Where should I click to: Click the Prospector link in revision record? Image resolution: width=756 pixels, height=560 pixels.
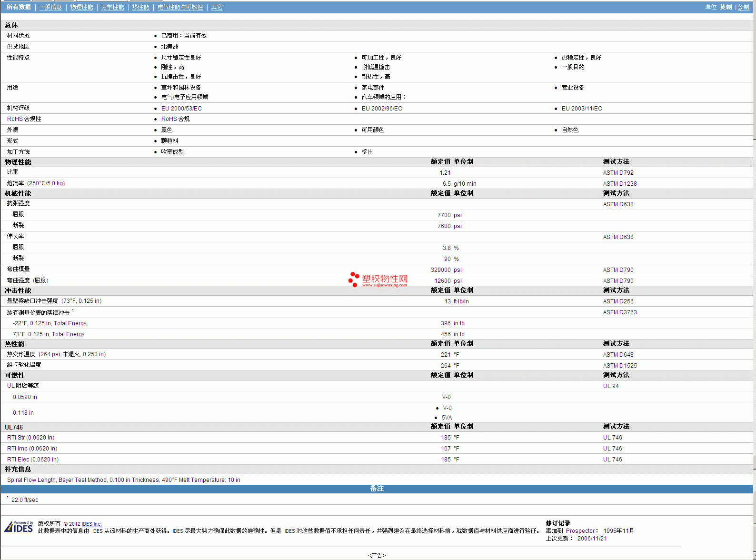[x=580, y=531]
